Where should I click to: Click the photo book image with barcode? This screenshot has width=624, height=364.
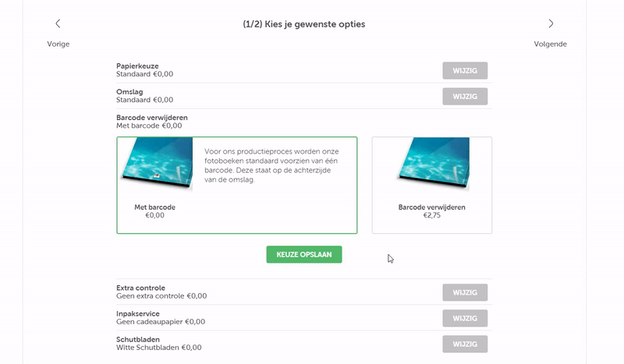[x=157, y=164]
